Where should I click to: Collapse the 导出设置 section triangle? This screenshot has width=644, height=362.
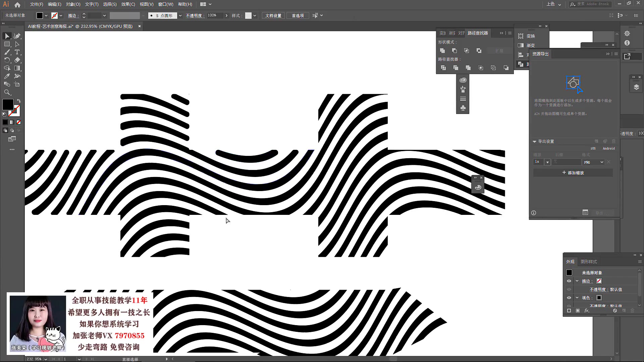pyautogui.click(x=534, y=141)
